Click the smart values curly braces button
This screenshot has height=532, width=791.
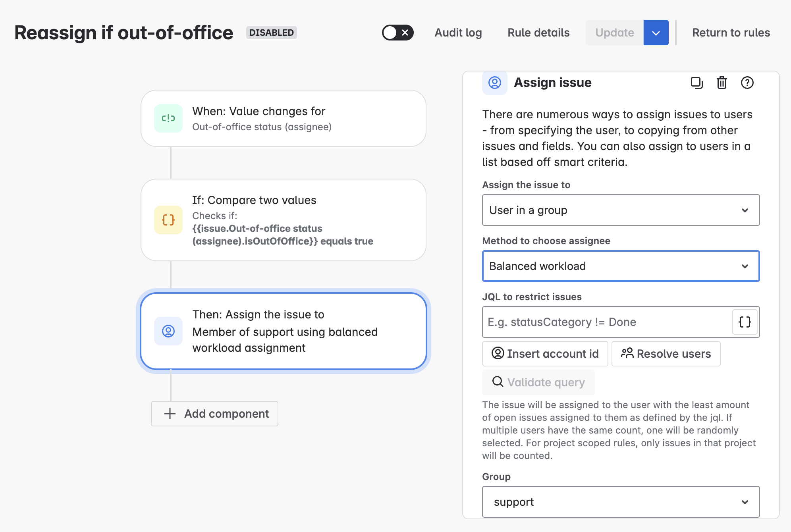745,322
